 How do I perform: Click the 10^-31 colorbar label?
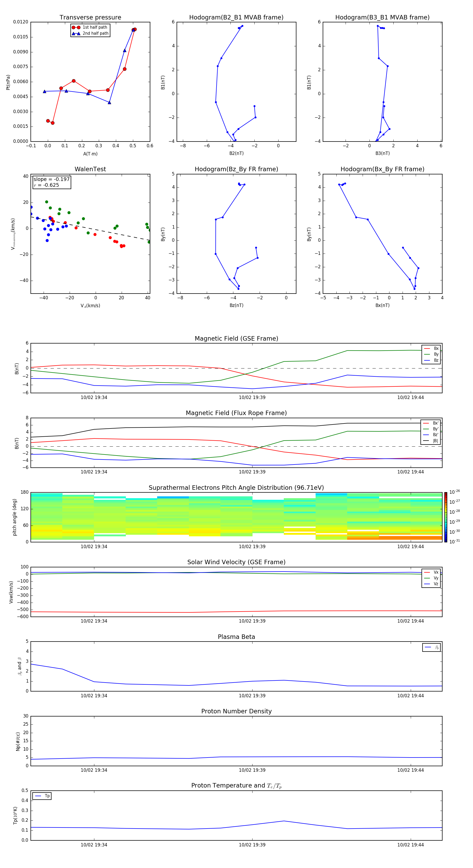pyautogui.click(x=455, y=542)
